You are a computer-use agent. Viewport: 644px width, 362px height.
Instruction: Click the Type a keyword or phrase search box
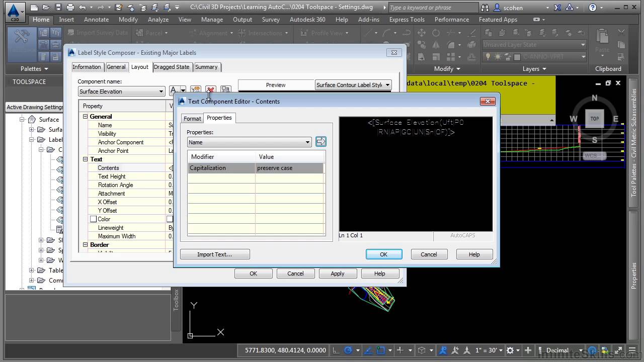coord(434,8)
